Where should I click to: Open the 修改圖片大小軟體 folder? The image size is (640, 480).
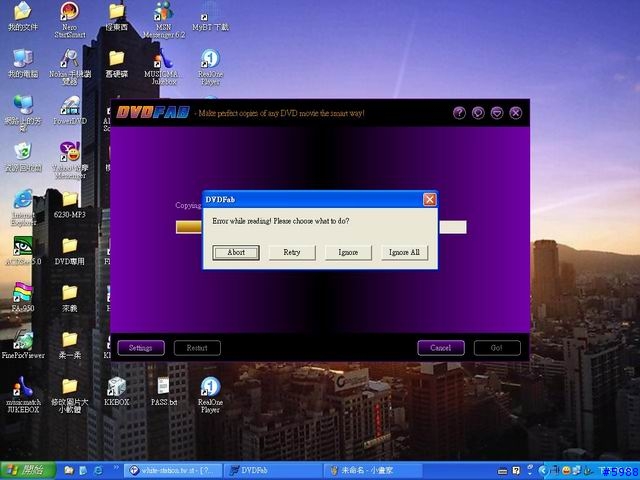tap(70, 396)
